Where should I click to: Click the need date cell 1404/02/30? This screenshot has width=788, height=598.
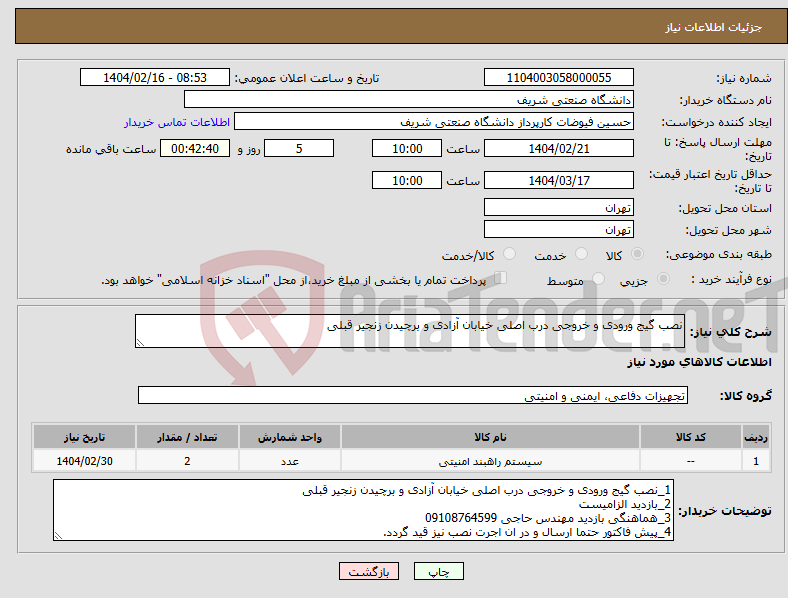pyautogui.click(x=84, y=461)
